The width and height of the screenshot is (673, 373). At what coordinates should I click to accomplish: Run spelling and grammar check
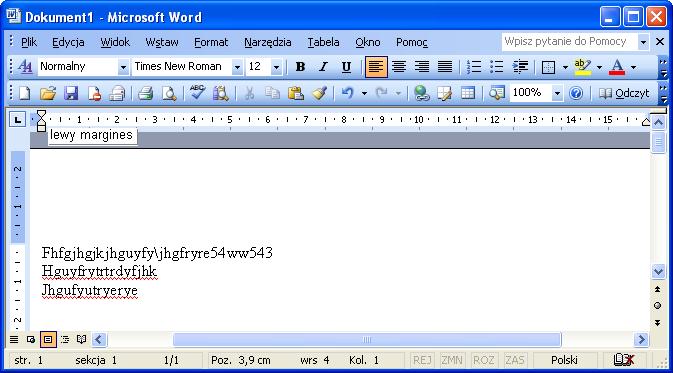[x=197, y=93]
